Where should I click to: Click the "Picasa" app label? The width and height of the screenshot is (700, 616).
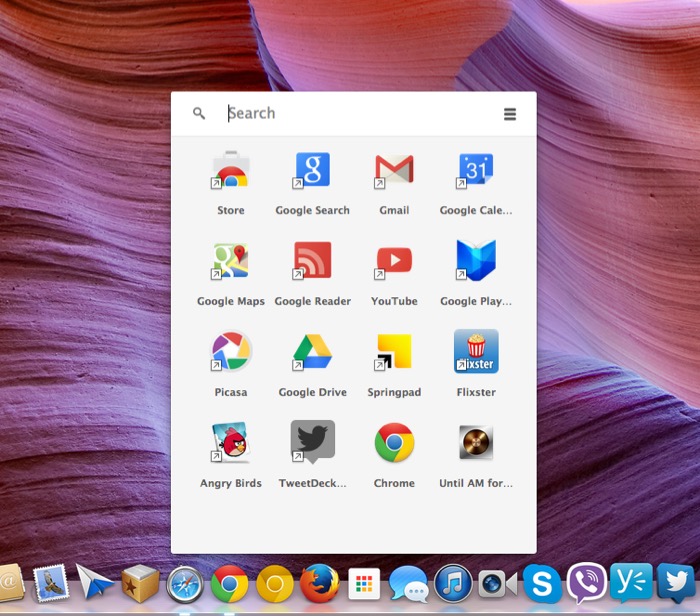coord(231,392)
